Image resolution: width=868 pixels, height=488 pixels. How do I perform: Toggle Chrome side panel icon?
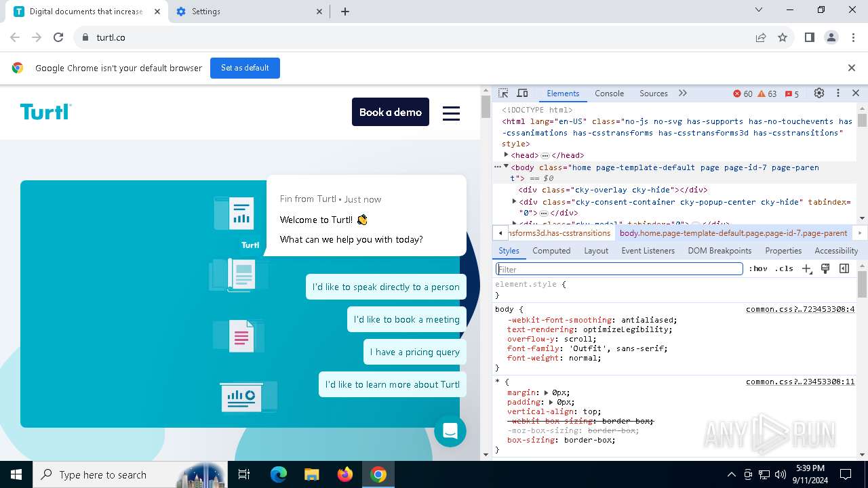click(x=809, y=37)
